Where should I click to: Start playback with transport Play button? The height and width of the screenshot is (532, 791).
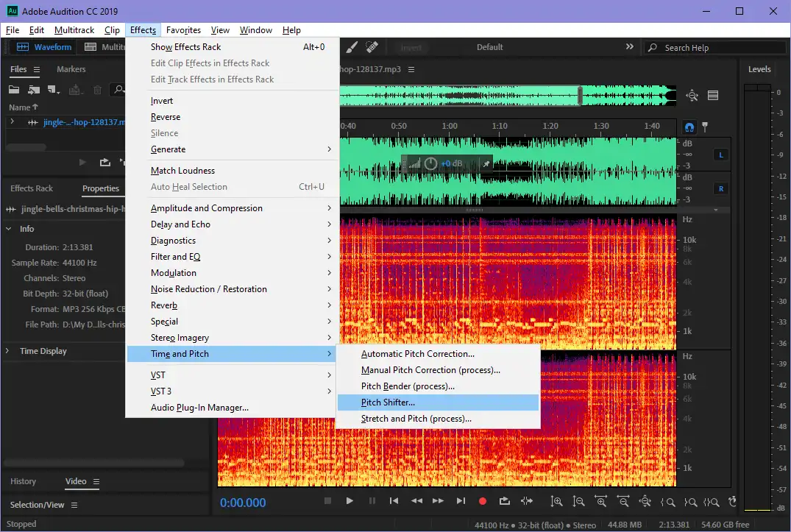click(x=349, y=501)
